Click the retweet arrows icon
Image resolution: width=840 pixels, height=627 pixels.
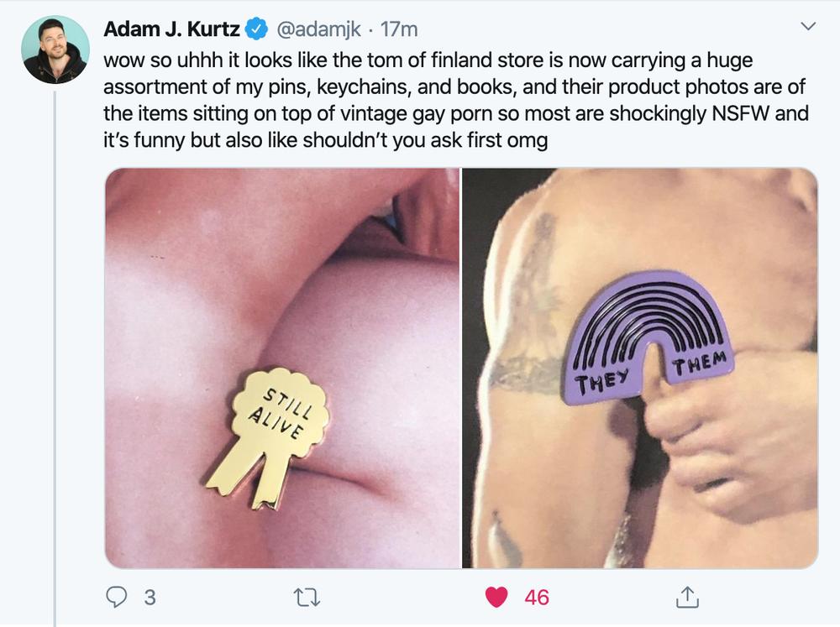click(307, 598)
